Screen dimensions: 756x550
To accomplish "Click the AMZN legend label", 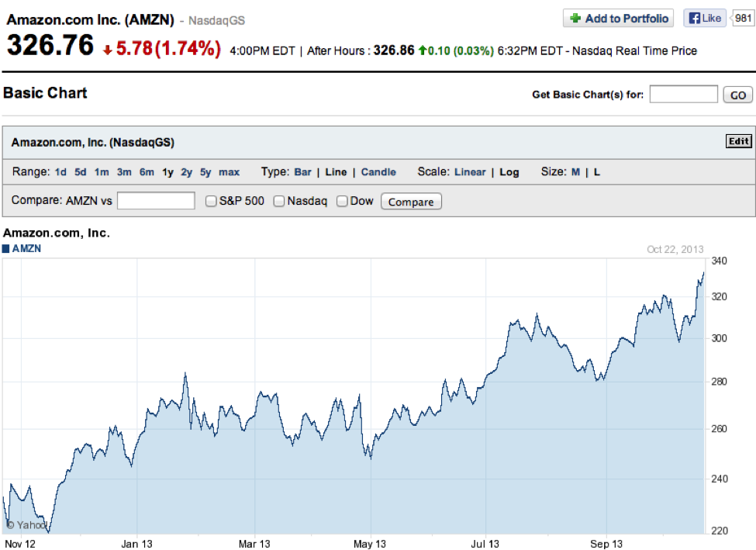I will point(26,248).
